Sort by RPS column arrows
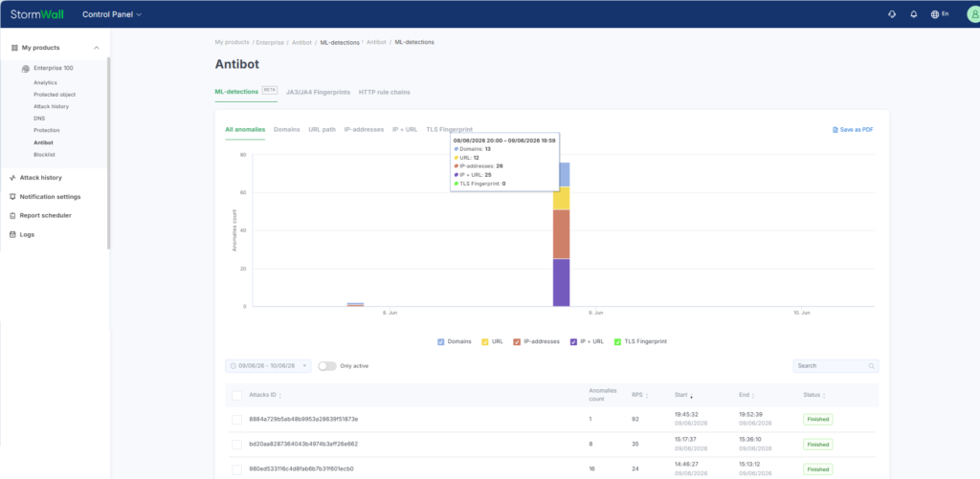 (x=647, y=395)
